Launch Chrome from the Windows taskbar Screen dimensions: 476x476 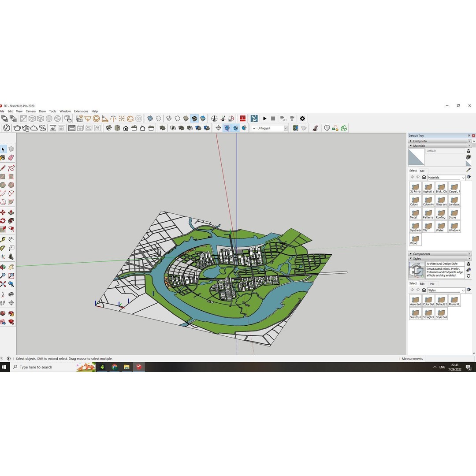click(x=114, y=367)
